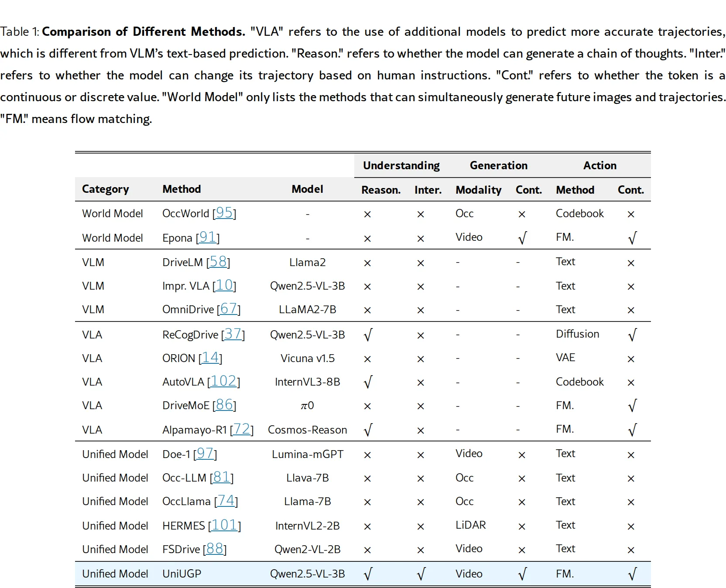
Task: Open Alpamayo-R1 citation 72
Action: tap(242, 429)
